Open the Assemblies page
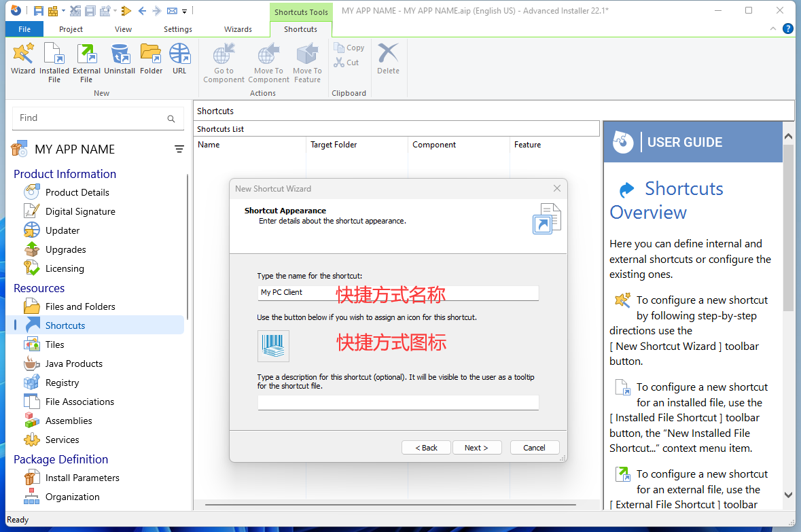801x532 pixels. (69, 421)
